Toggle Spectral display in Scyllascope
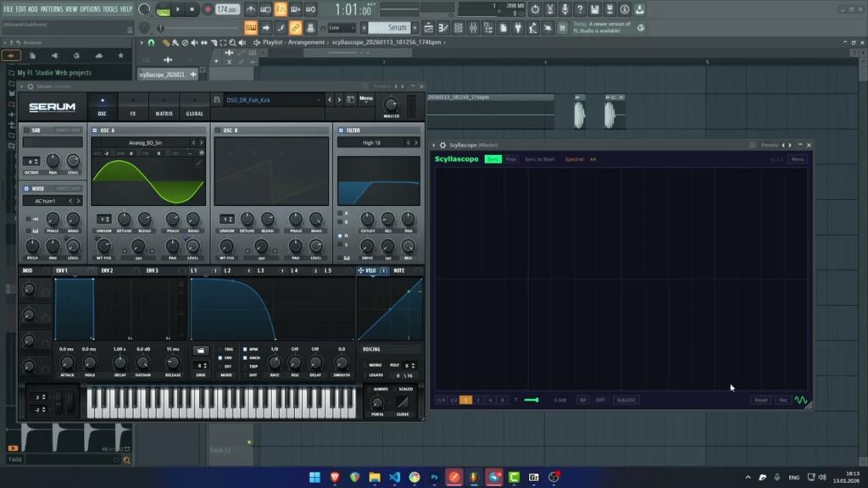The height and width of the screenshot is (488, 868). (574, 159)
